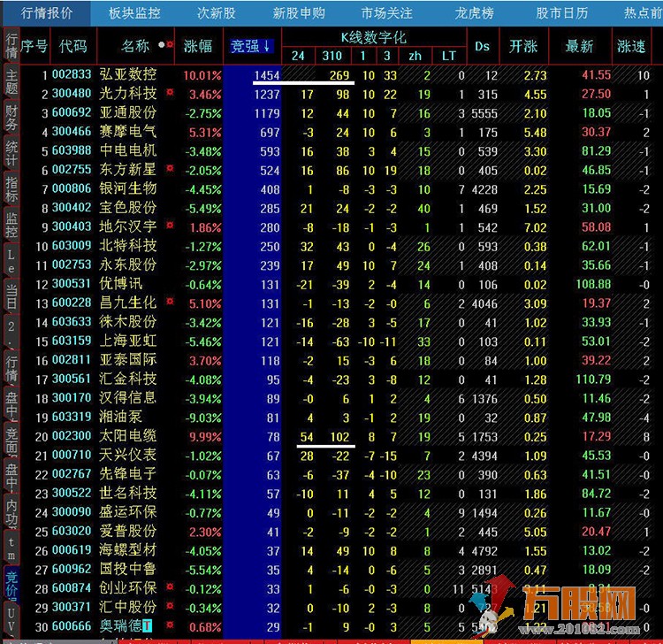Sort by the 名称 column header
The image size is (663, 644).
[x=135, y=46]
